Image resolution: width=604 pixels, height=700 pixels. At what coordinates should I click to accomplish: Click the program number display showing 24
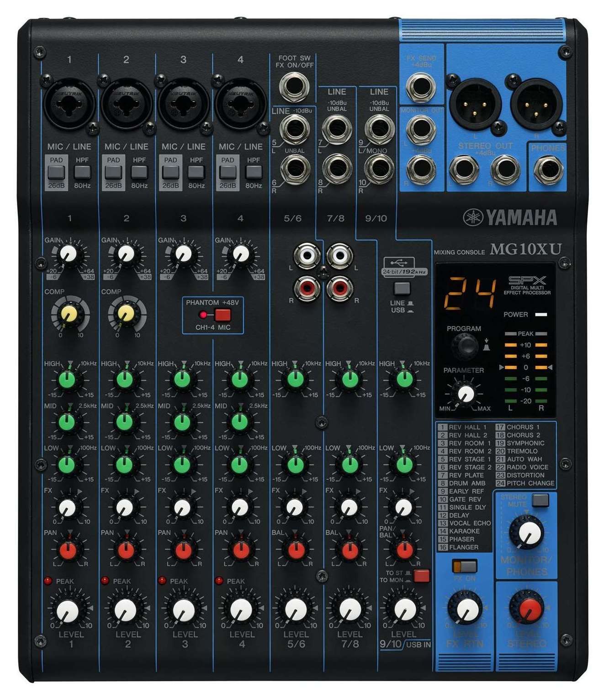(x=471, y=293)
